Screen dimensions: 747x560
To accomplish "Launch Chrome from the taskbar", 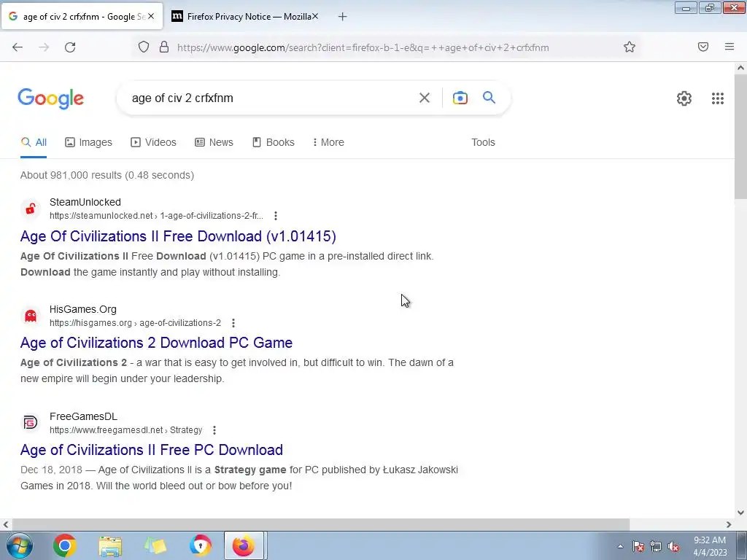I will click(x=65, y=545).
